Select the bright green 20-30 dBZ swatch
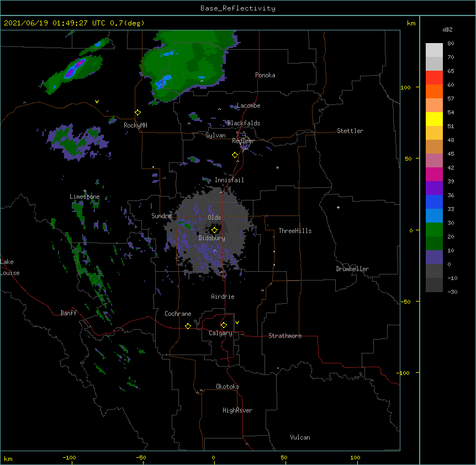476x465 pixels. pyautogui.click(x=434, y=230)
